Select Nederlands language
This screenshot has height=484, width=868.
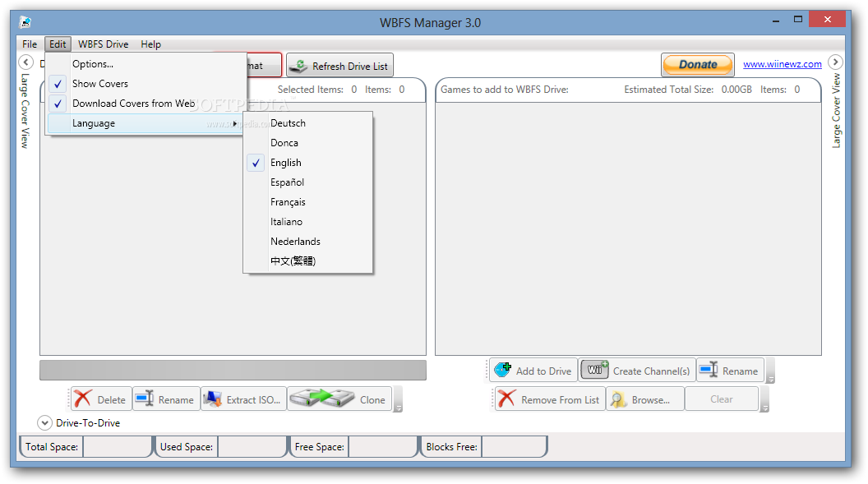click(x=307, y=241)
